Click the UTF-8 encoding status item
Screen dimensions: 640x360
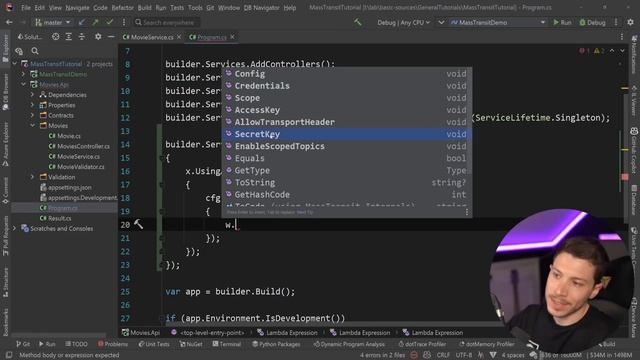[x=464, y=355]
